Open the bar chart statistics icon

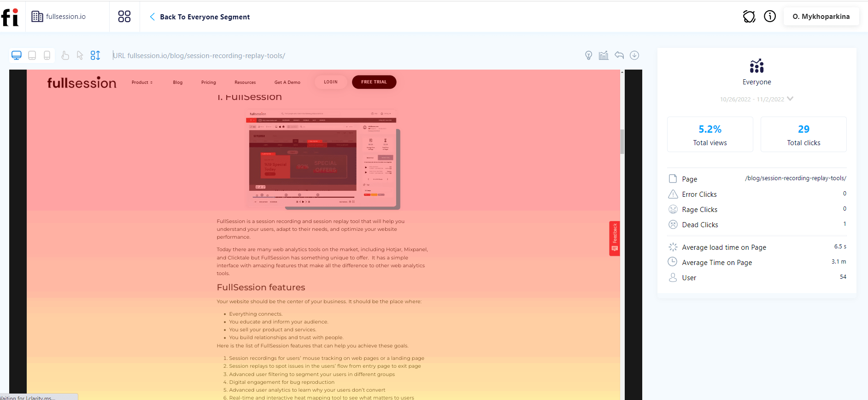[604, 55]
